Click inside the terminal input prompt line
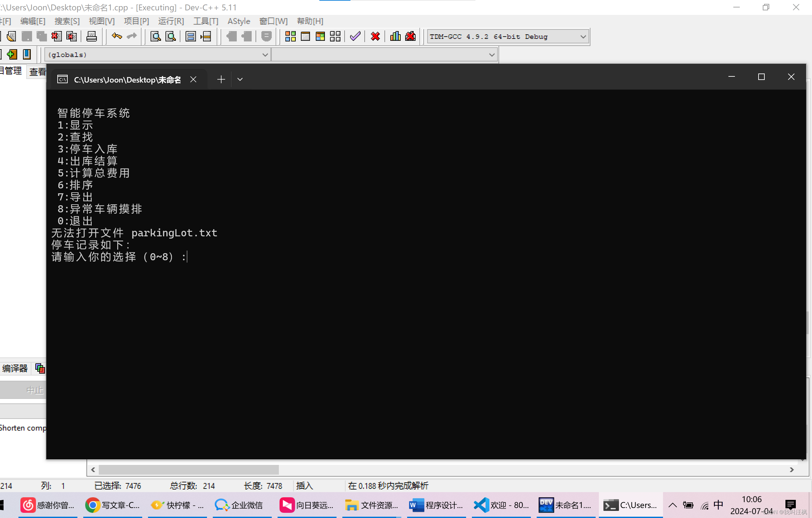The image size is (812, 518). pyautogui.click(x=119, y=257)
